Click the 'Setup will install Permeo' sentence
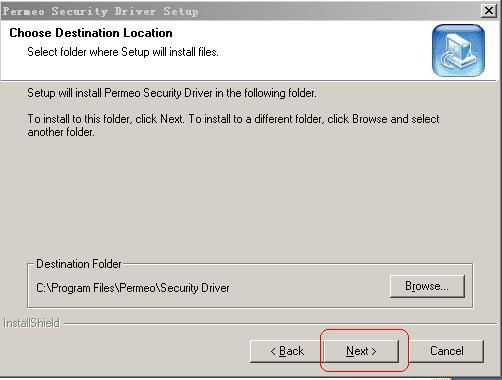The height and width of the screenshot is (380, 502). pyautogui.click(x=172, y=93)
